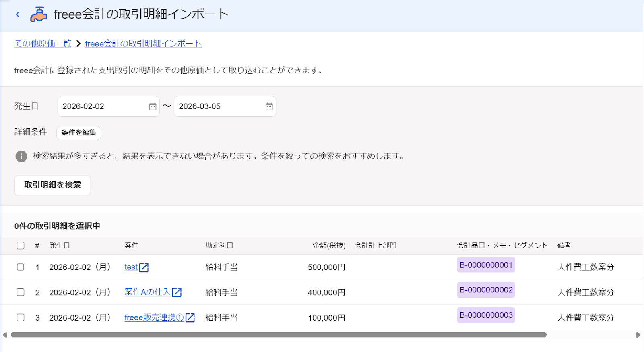Open the 案件Aの仕入 project link

(147, 292)
